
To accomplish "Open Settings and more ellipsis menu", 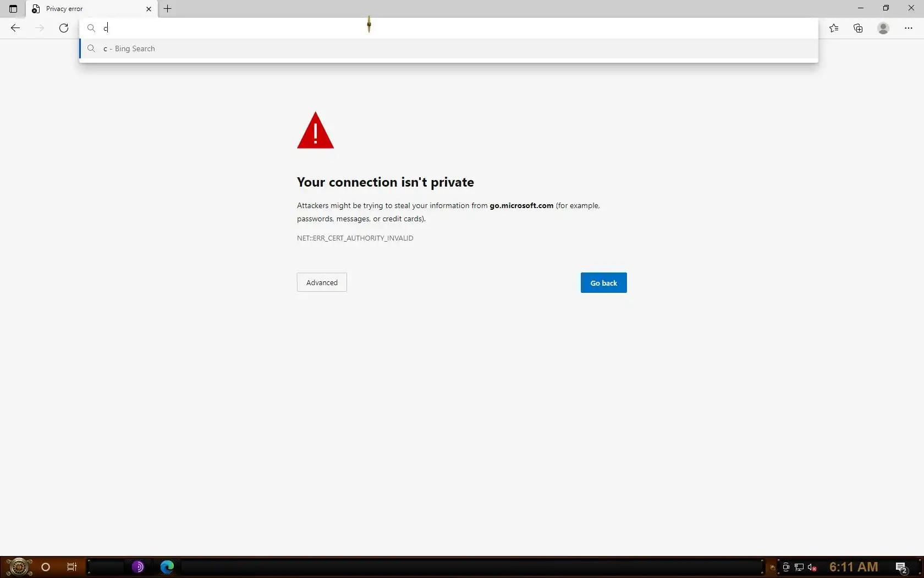I will click(x=909, y=28).
